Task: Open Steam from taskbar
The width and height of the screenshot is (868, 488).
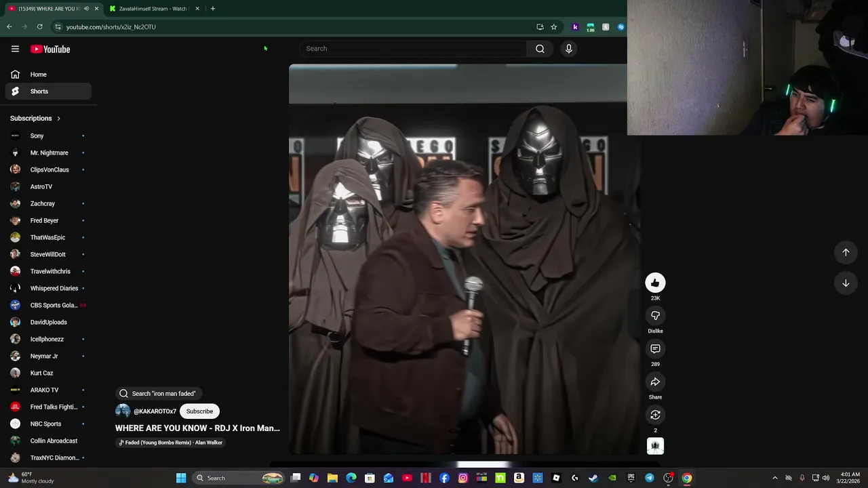Action: point(593,478)
